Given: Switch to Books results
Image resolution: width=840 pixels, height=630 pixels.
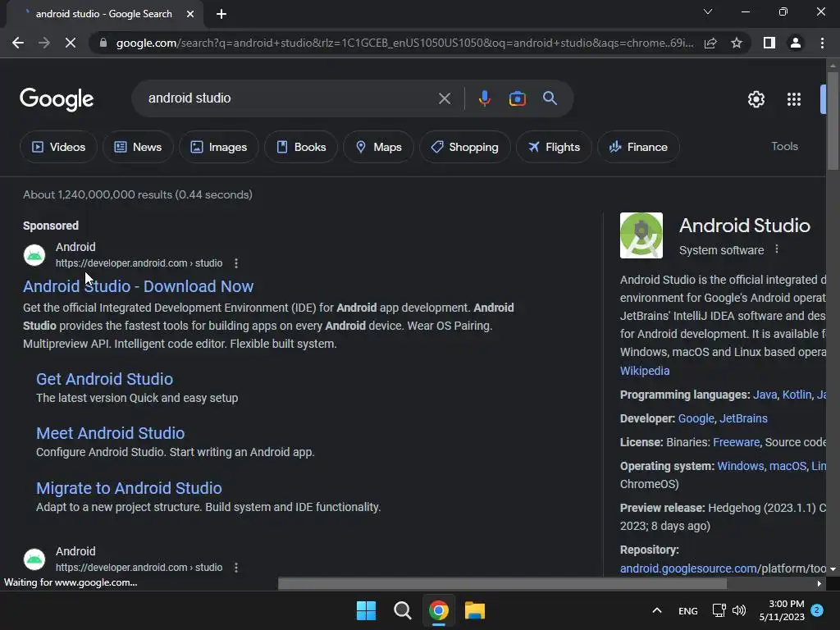Looking at the screenshot, I should [x=301, y=147].
